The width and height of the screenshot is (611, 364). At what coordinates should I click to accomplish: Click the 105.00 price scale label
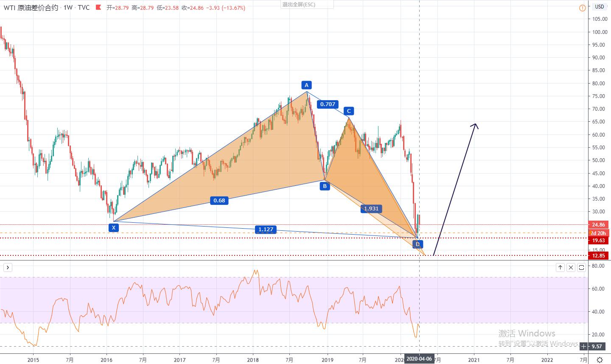[600, 19]
